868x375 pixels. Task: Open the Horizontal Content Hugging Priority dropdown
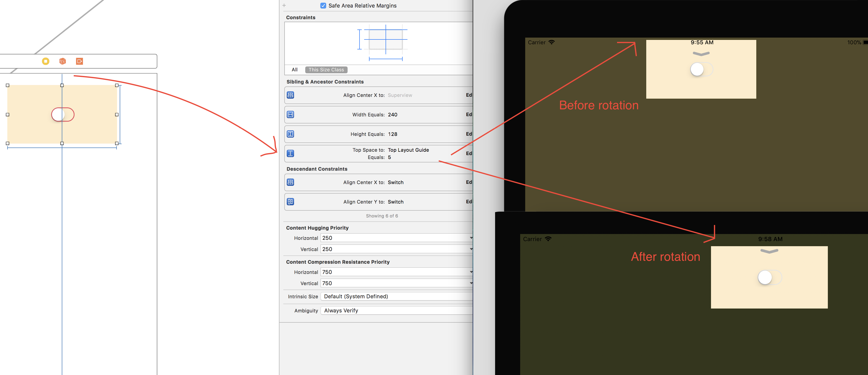[x=471, y=238]
